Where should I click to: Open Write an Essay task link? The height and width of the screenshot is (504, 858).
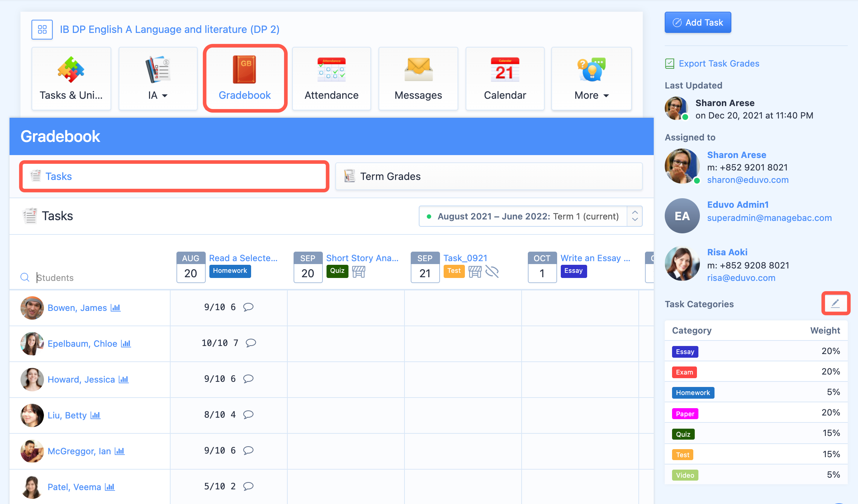click(x=595, y=258)
